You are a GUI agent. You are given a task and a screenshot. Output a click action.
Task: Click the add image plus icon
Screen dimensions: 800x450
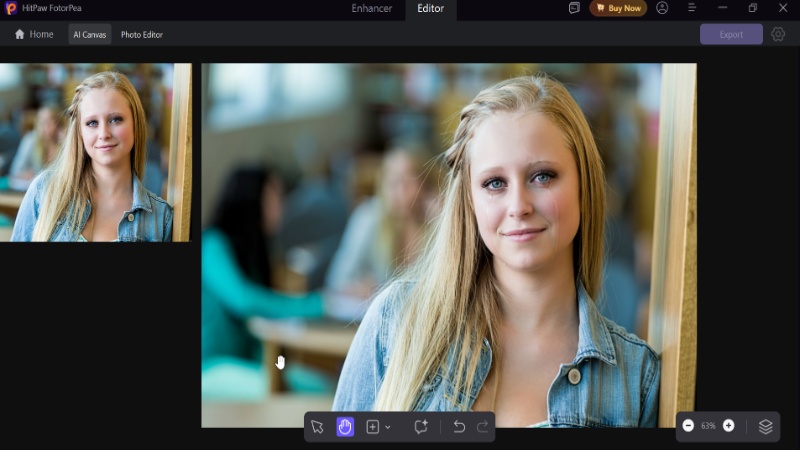pos(372,427)
